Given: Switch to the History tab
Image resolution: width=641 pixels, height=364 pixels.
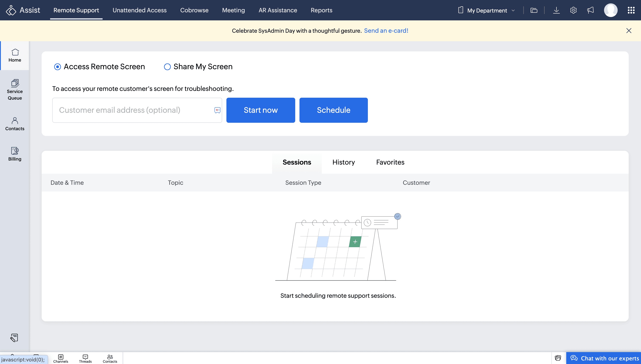Looking at the screenshot, I should (343, 162).
